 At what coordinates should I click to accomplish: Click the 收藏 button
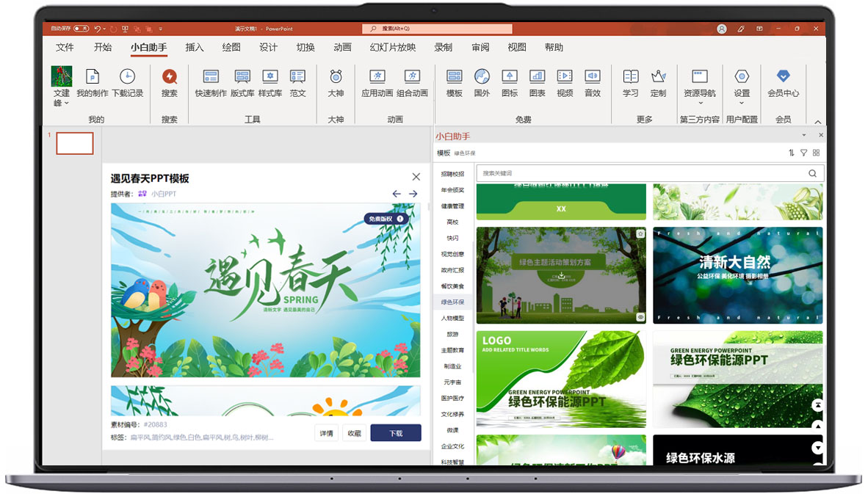coord(354,433)
